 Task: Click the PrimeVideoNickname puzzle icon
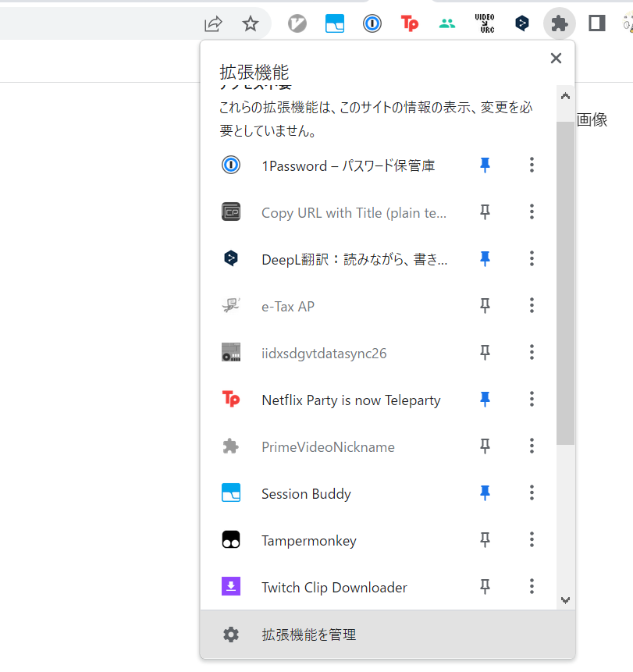coord(231,446)
